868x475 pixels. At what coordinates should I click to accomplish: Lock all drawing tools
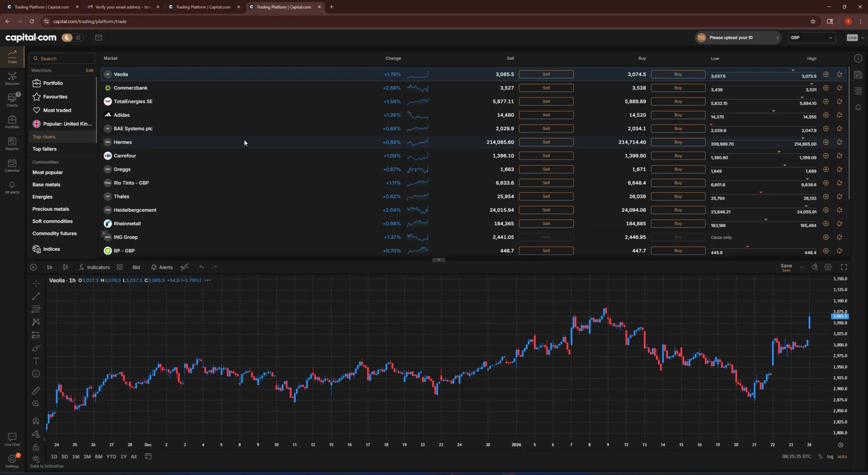tap(36, 447)
